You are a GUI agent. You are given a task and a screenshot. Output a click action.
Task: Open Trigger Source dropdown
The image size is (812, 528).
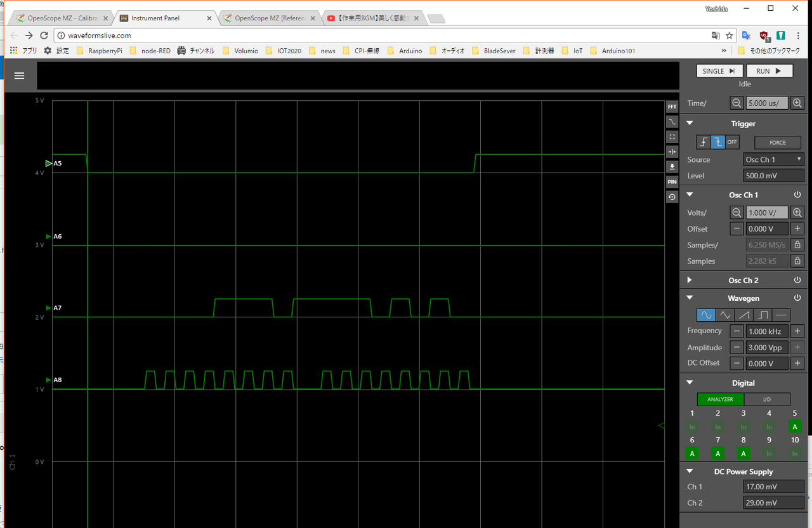(773, 160)
